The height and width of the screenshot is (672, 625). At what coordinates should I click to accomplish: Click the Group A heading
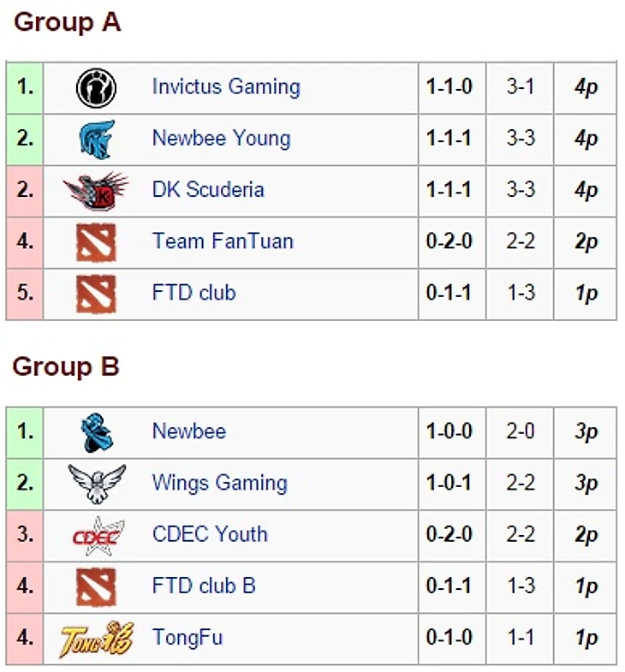68,22
